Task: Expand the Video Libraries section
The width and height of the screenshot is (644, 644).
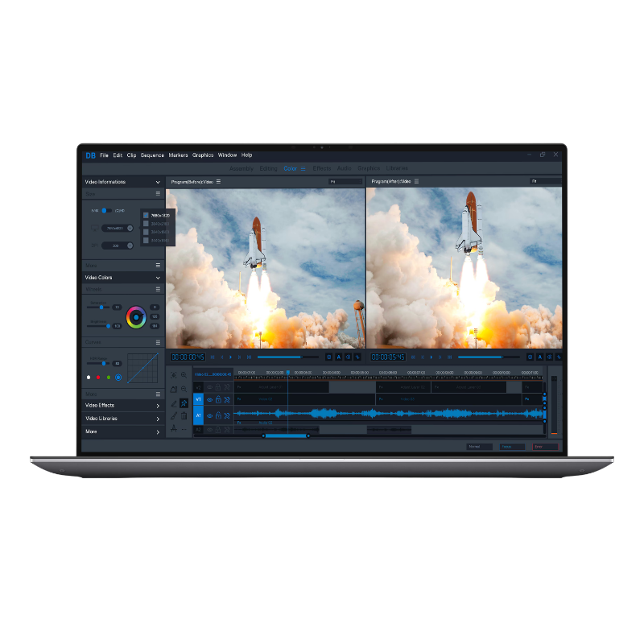Action: coord(158,419)
